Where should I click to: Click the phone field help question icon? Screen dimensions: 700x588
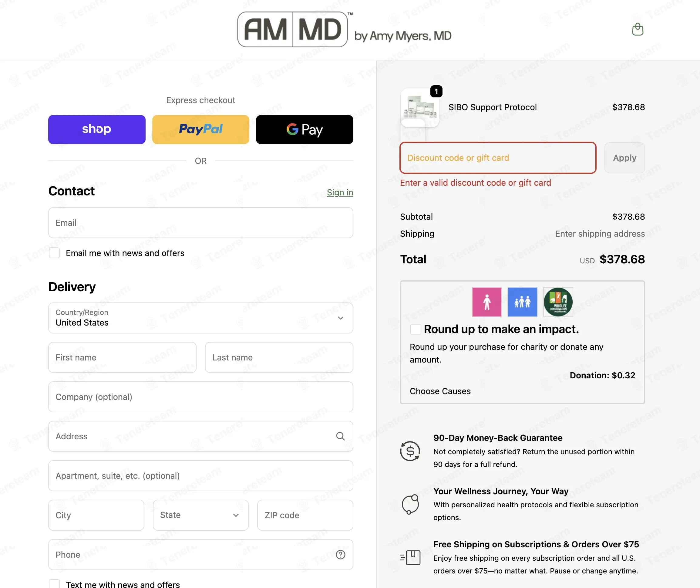pos(340,555)
